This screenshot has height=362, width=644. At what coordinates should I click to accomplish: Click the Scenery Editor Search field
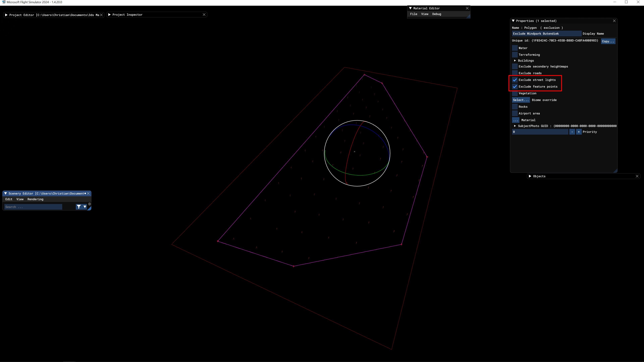tap(33, 207)
